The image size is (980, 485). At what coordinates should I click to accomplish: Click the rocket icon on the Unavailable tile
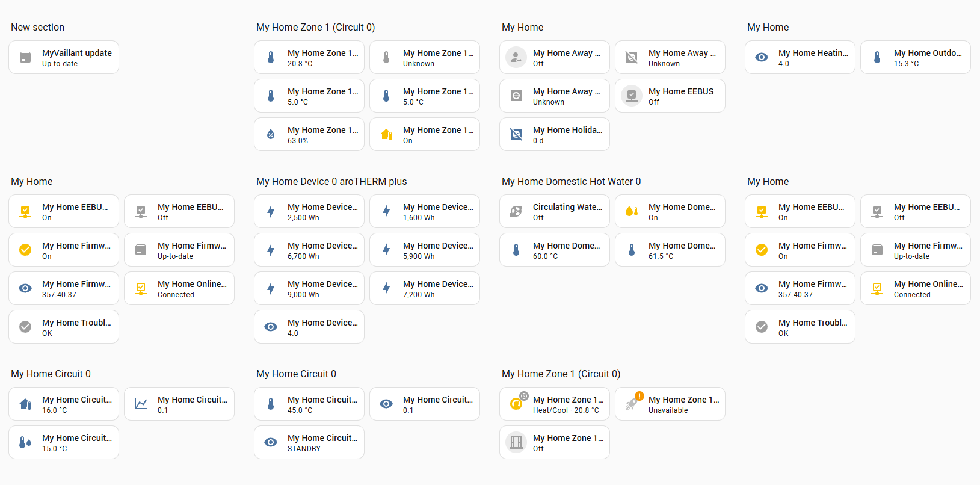[632, 404]
